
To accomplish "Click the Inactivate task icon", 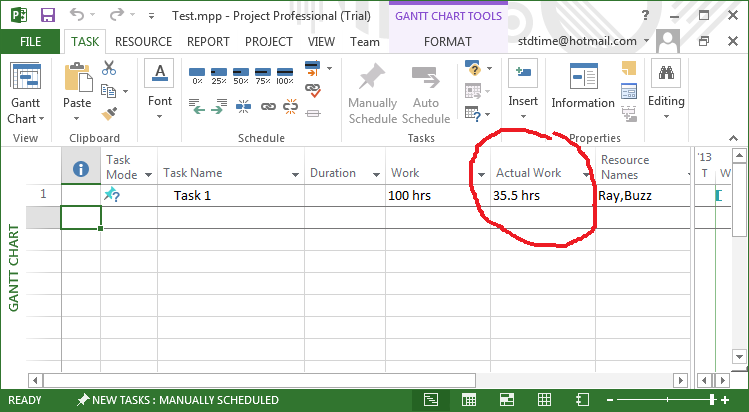I will pyautogui.click(x=313, y=114).
